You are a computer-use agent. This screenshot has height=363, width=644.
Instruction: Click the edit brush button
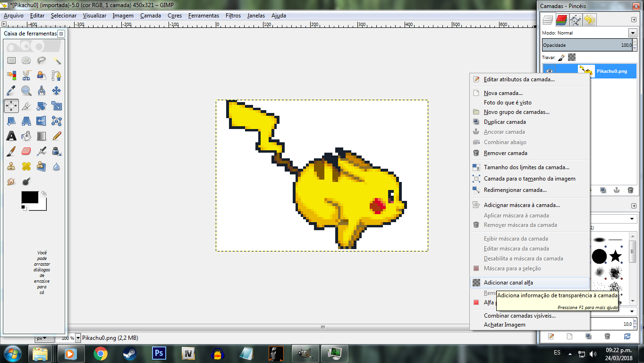(551, 336)
